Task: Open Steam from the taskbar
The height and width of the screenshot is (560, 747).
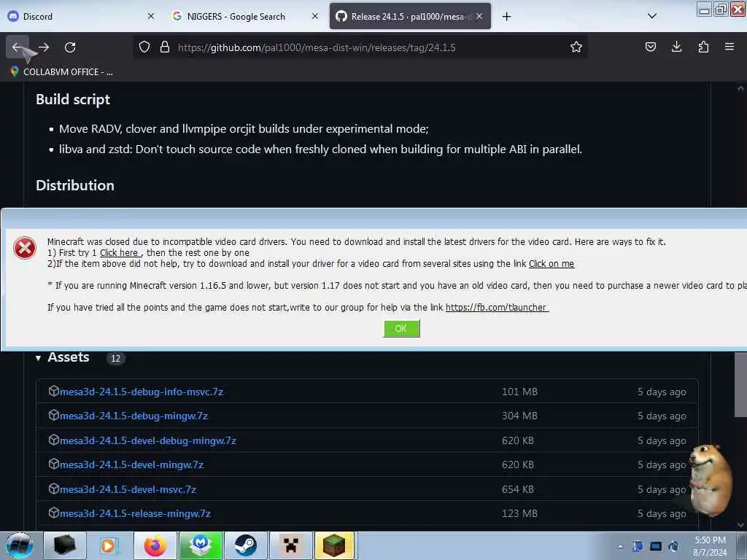Action: point(245,545)
